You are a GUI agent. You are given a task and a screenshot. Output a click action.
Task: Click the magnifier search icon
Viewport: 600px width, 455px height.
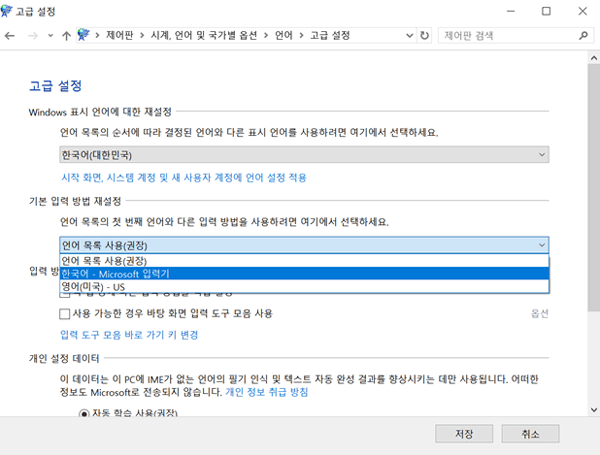[583, 36]
